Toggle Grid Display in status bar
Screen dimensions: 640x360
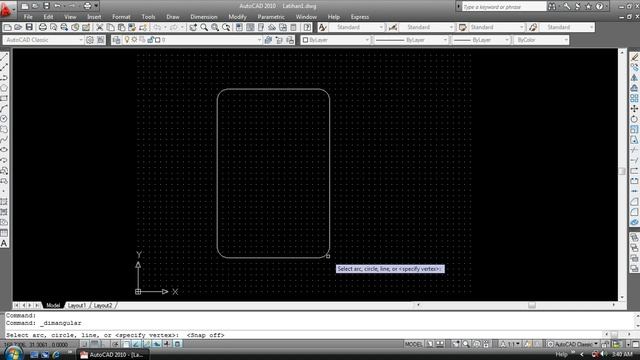[95, 344]
